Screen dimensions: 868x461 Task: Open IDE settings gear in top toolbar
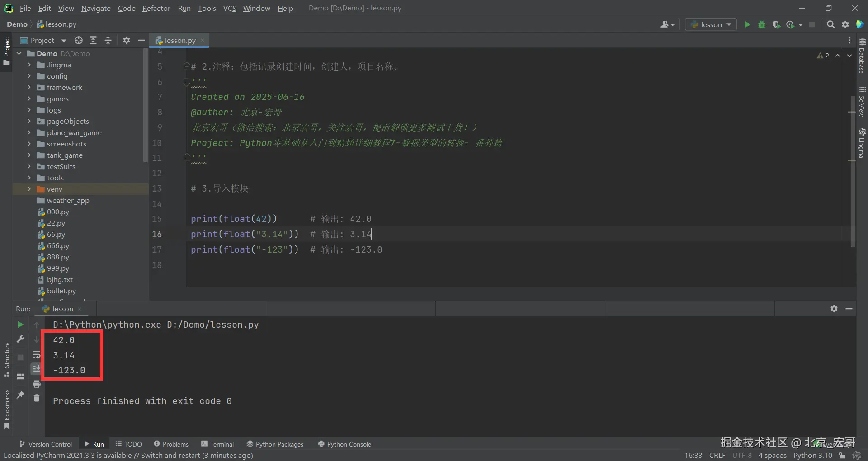click(x=845, y=24)
